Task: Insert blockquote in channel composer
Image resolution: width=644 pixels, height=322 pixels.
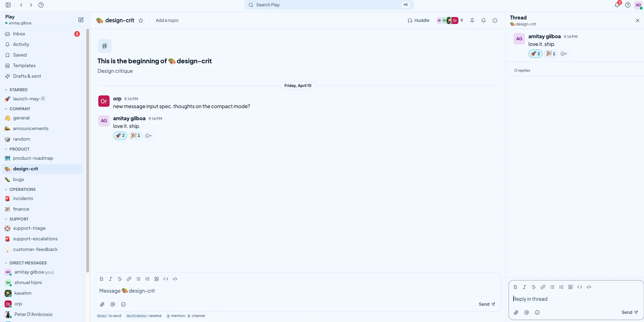Action: tap(157, 279)
